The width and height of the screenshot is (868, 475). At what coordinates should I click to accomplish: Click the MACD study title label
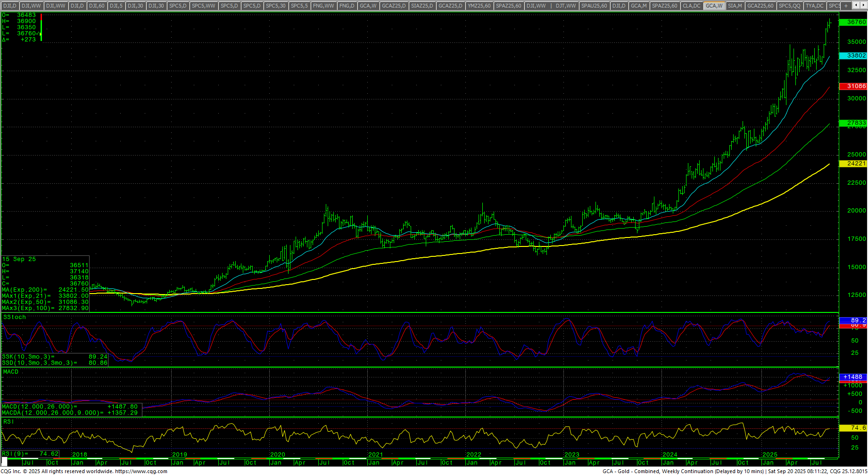(x=11, y=372)
